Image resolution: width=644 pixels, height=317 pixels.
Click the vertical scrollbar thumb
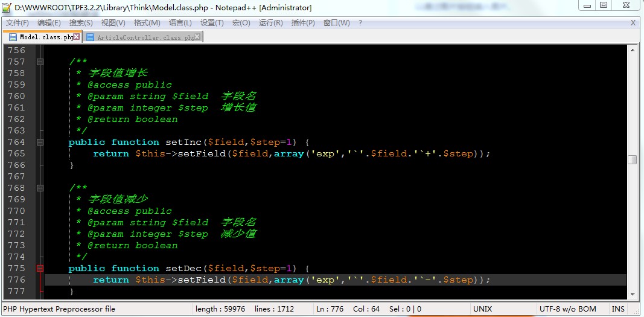pyautogui.click(x=632, y=160)
